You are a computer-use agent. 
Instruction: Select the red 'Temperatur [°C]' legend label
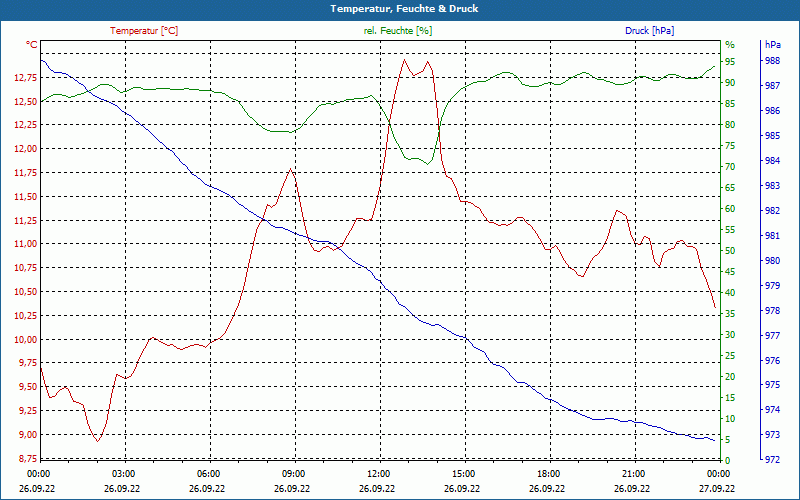(144, 31)
